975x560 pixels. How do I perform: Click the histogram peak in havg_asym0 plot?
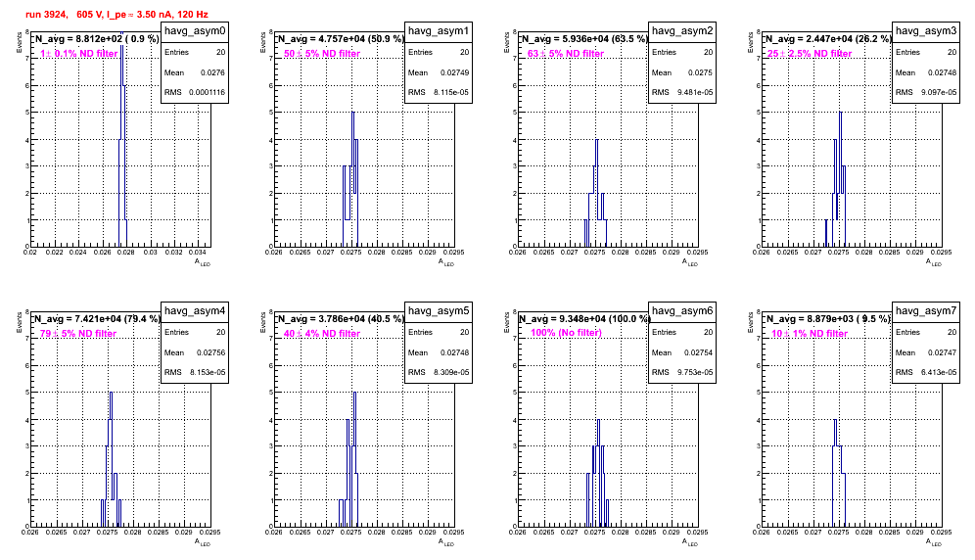(122, 34)
